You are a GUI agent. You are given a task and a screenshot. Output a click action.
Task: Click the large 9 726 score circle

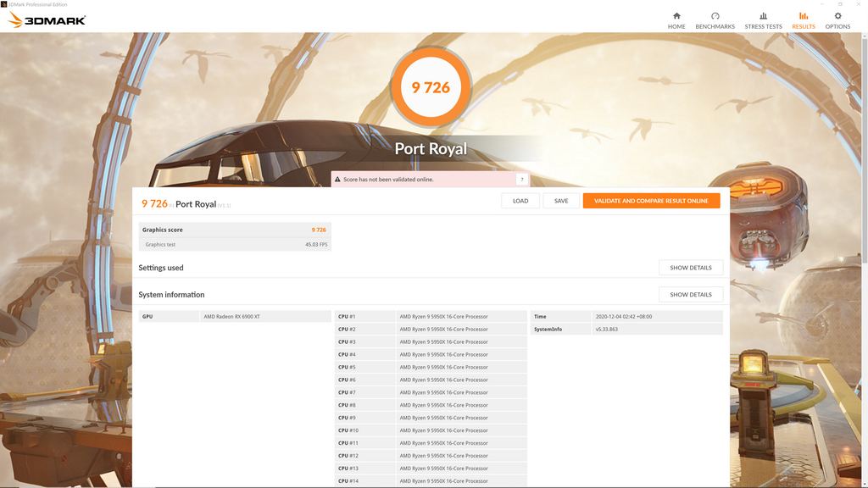[431, 87]
